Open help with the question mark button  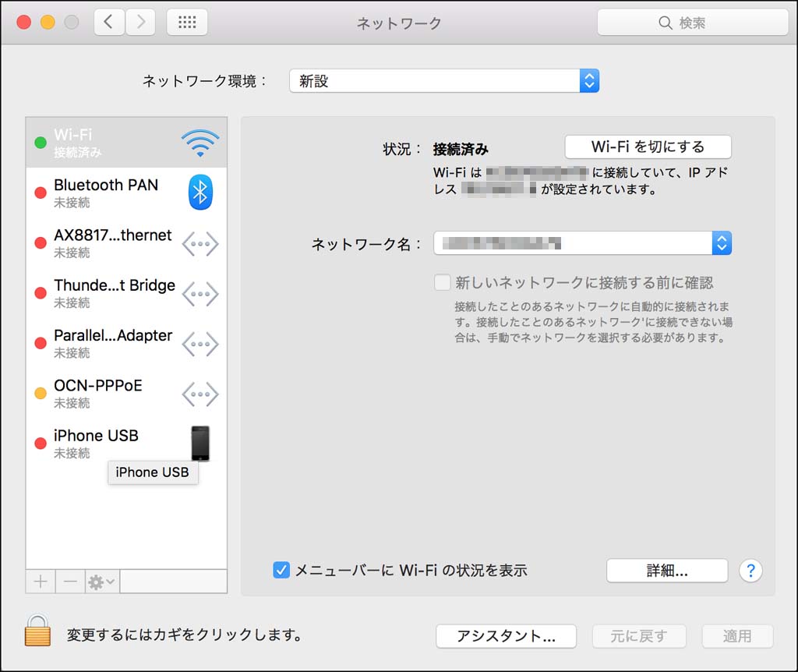tap(750, 571)
